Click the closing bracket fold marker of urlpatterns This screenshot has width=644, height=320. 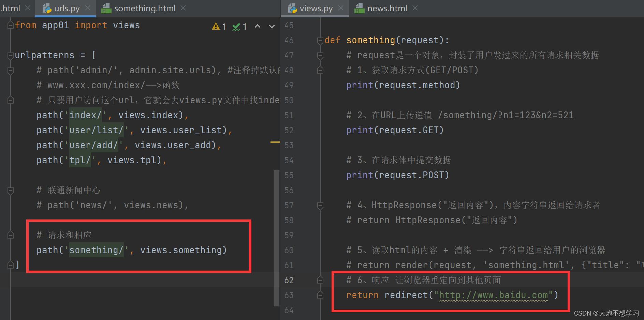point(11,265)
